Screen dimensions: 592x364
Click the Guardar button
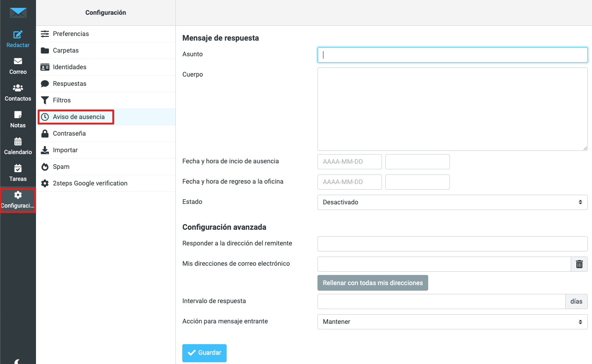pyautogui.click(x=204, y=352)
